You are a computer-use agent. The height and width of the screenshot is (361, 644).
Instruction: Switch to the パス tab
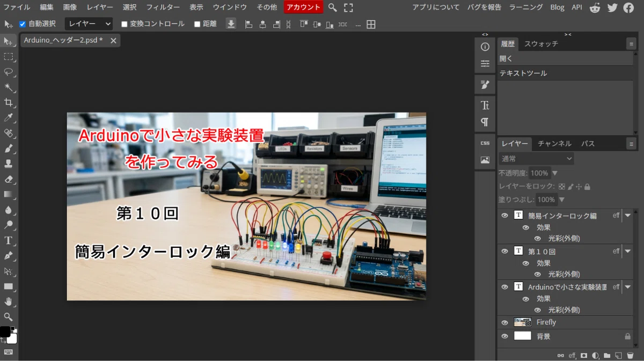tap(588, 144)
